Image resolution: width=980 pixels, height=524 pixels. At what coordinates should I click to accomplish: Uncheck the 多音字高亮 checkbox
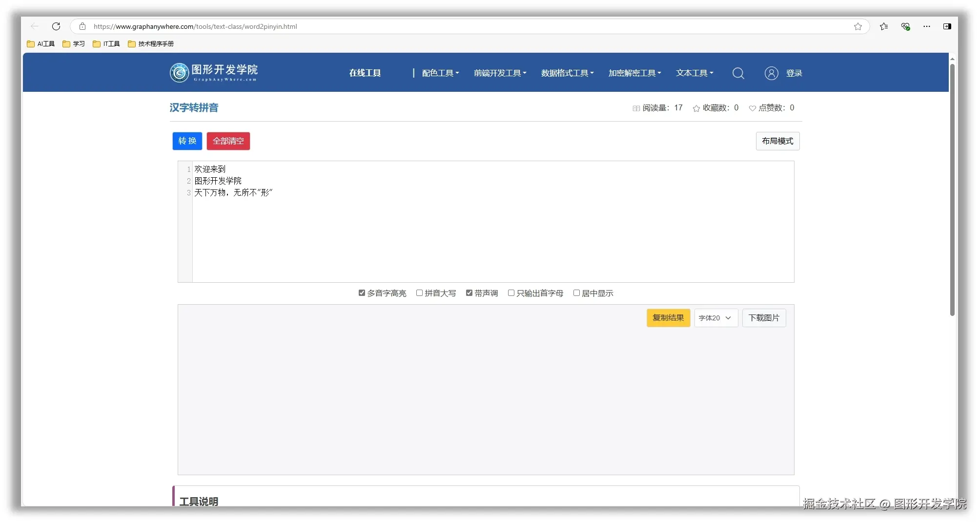pyautogui.click(x=362, y=293)
